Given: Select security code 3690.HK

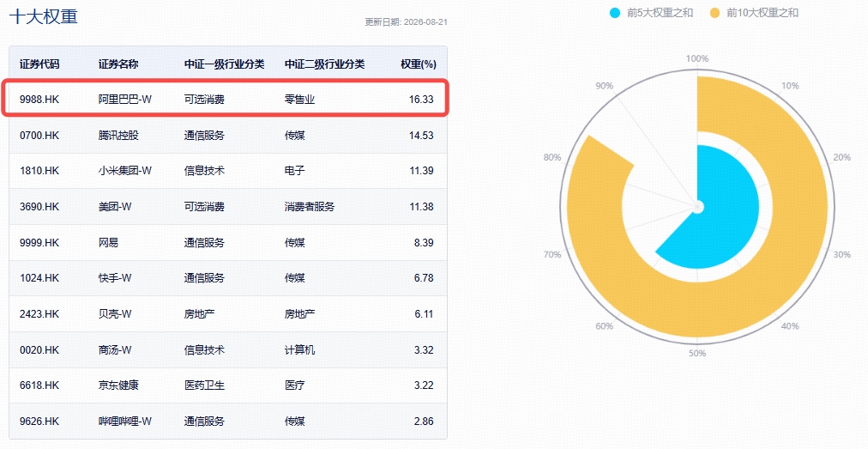Looking at the screenshot, I should (x=39, y=207).
